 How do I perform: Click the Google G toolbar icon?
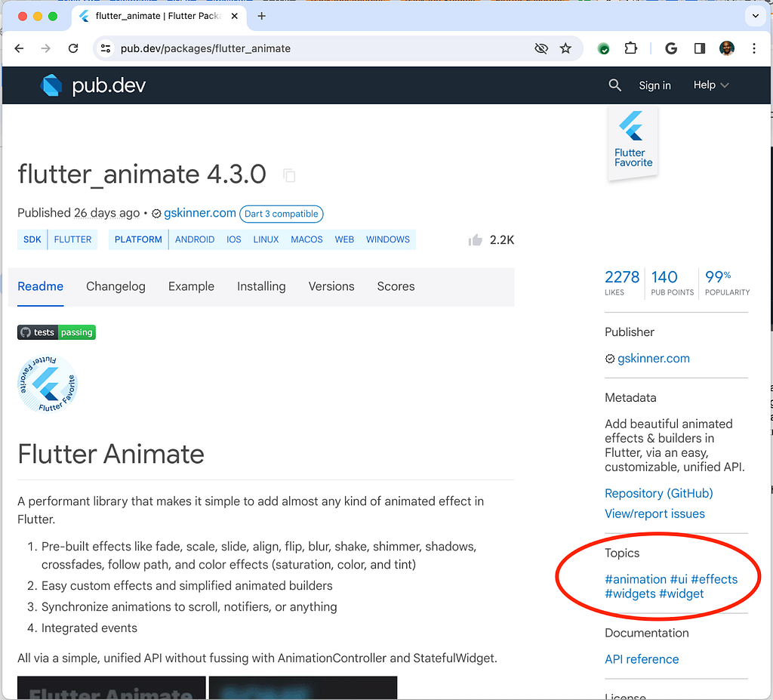pyautogui.click(x=671, y=48)
